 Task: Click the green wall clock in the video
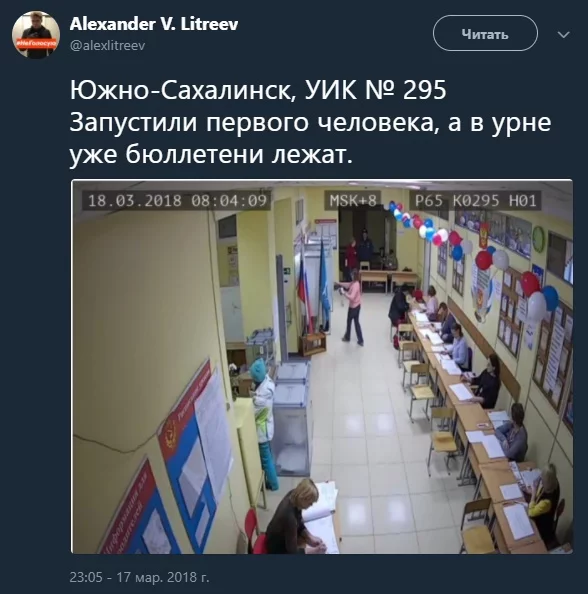(x=538, y=238)
